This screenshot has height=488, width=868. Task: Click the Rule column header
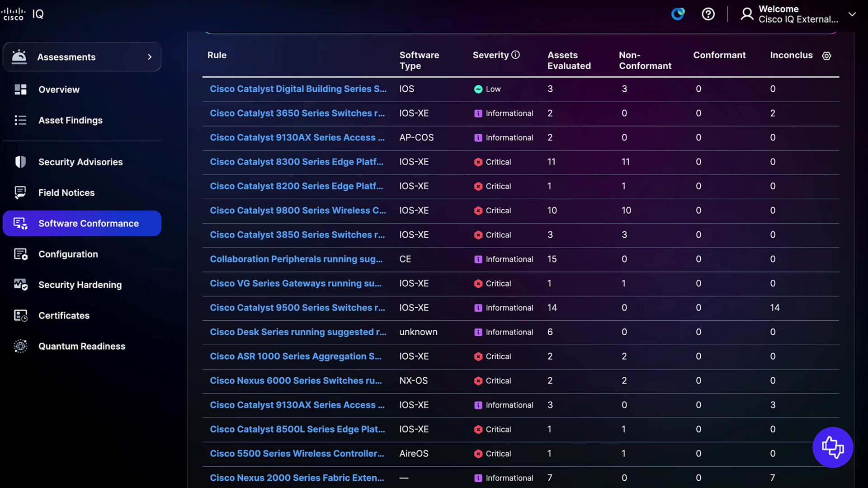pos(217,55)
